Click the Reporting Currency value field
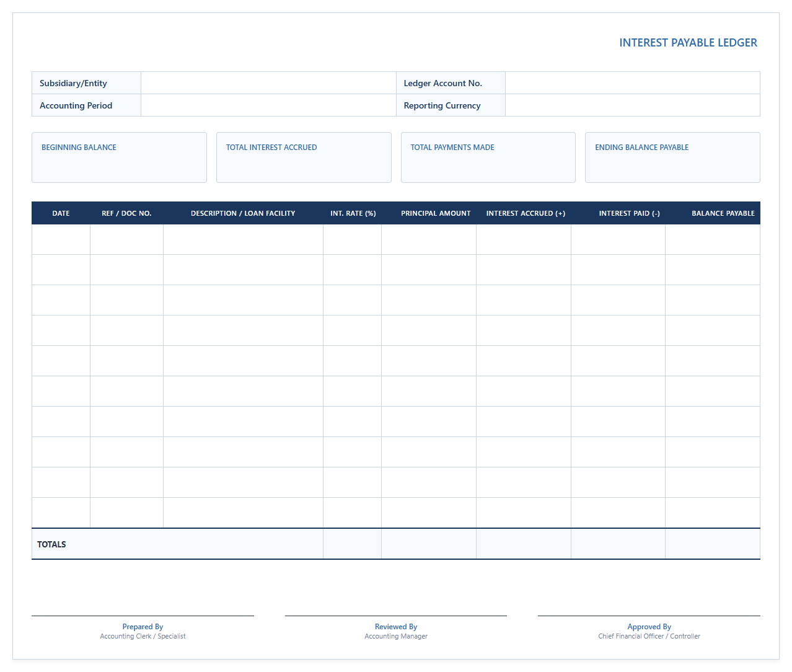Image resolution: width=792 pixels, height=672 pixels. 633,105
